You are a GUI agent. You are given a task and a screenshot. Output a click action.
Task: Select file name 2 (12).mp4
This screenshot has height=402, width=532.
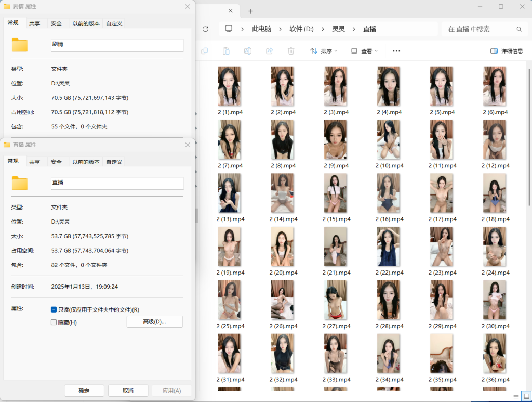click(x=495, y=166)
